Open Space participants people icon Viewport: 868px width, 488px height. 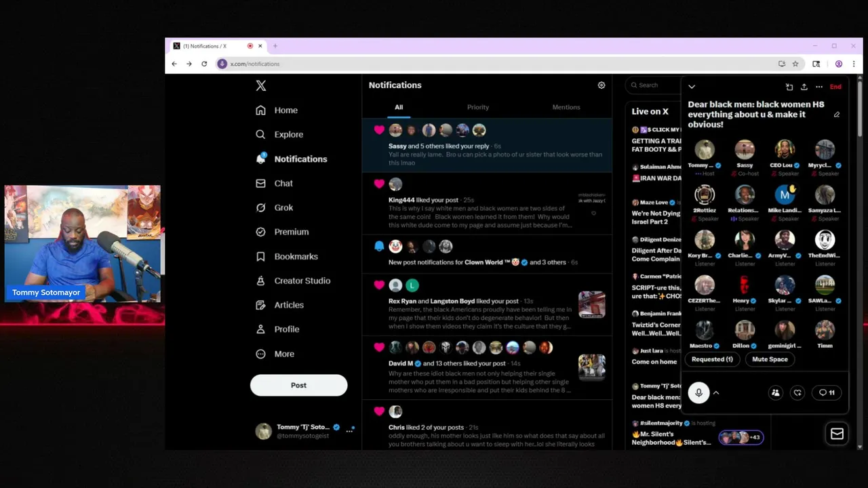776,392
